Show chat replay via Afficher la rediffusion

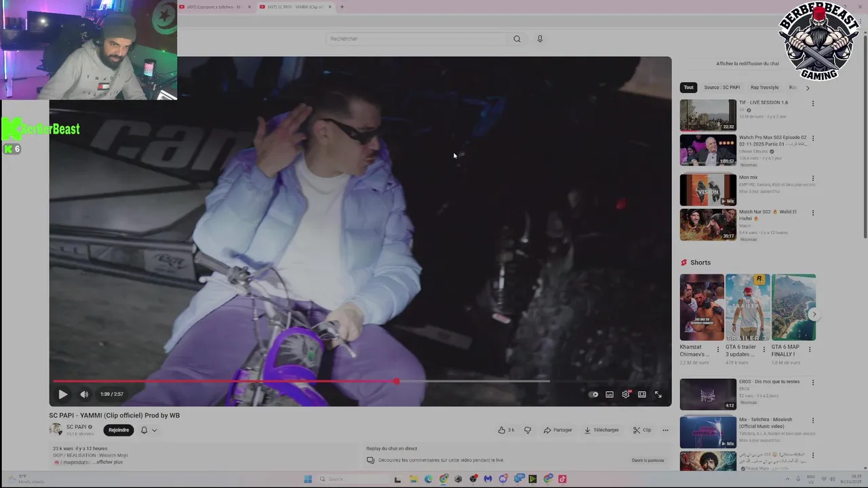(748, 64)
